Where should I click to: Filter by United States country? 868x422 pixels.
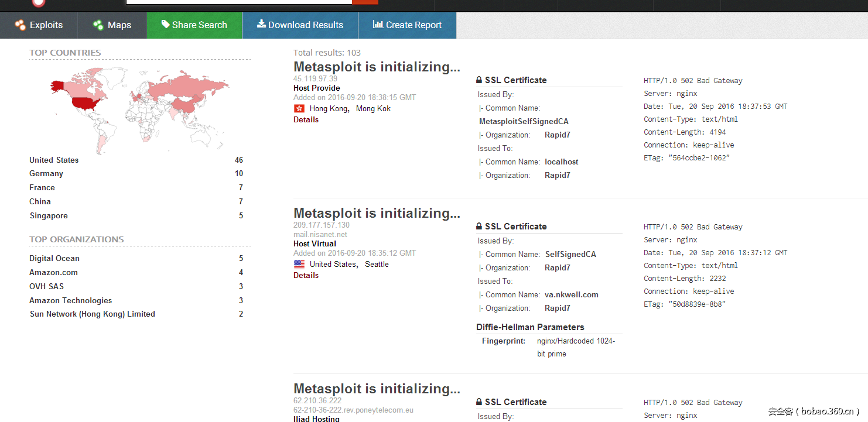coord(54,160)
